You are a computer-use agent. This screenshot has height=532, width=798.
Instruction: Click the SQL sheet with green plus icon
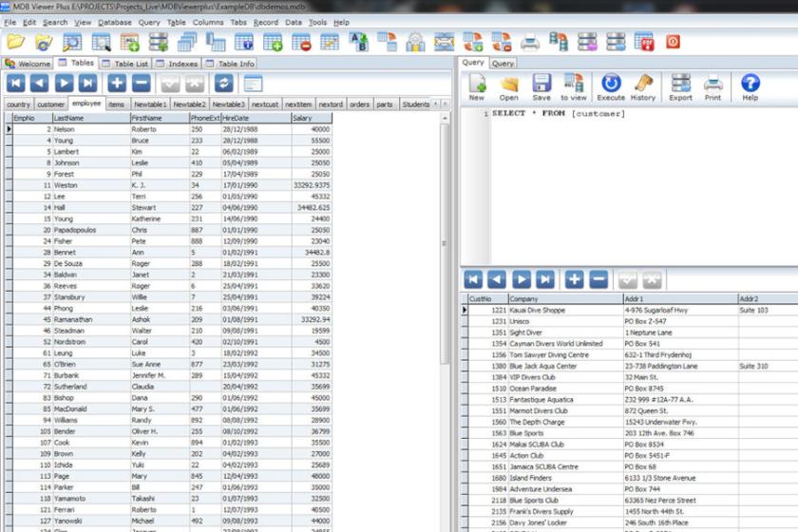point(129,42)
